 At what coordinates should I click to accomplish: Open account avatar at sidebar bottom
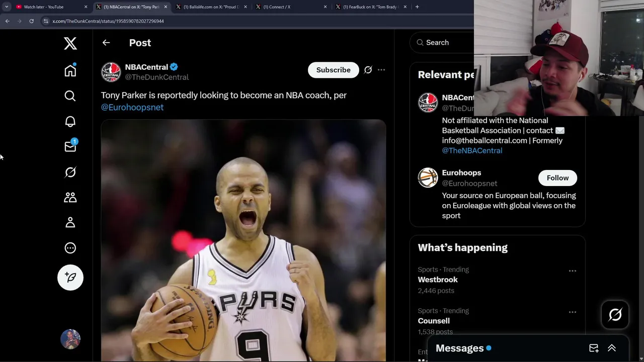pyautogui.click(x=70, y=339)
